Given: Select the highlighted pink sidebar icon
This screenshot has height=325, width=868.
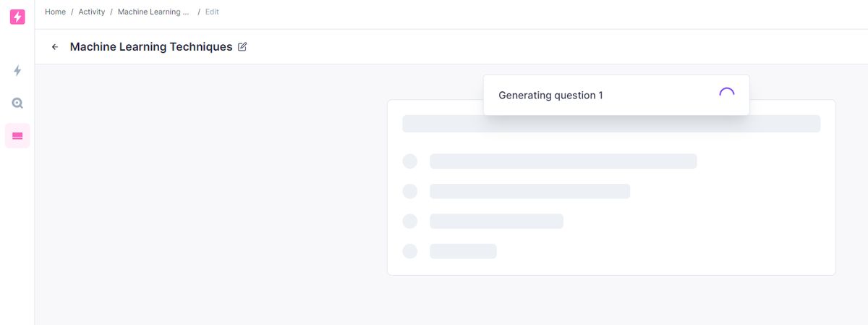Looking at the screenshot, I should (17, 136).
